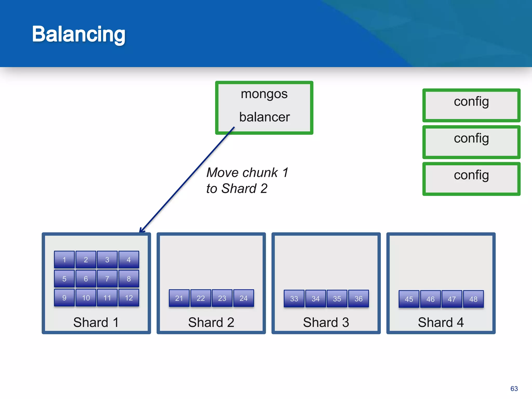Click the mongos balancer box
The image size is (532, 399).
tap(264, 108)
